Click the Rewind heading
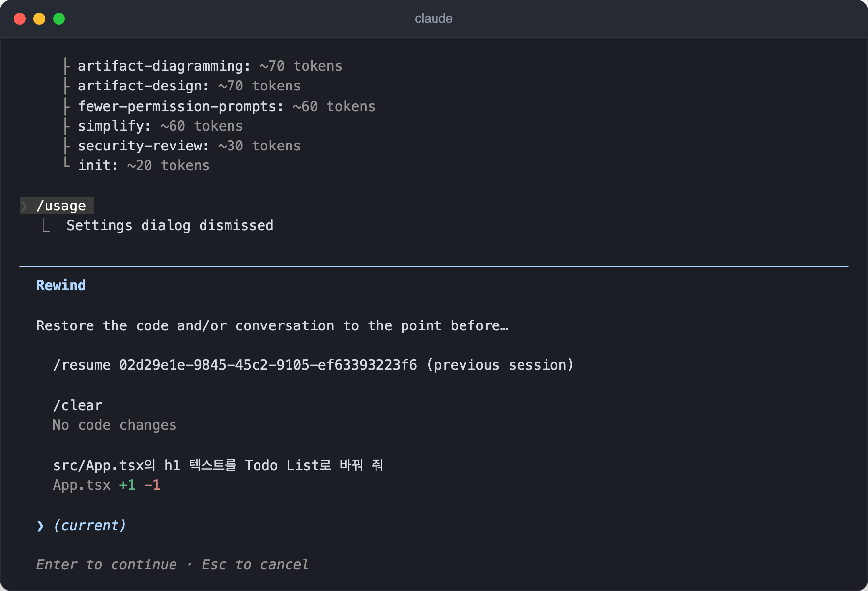Screen dimensions: 868x591 pyautogui.click(x=61, y=285)
